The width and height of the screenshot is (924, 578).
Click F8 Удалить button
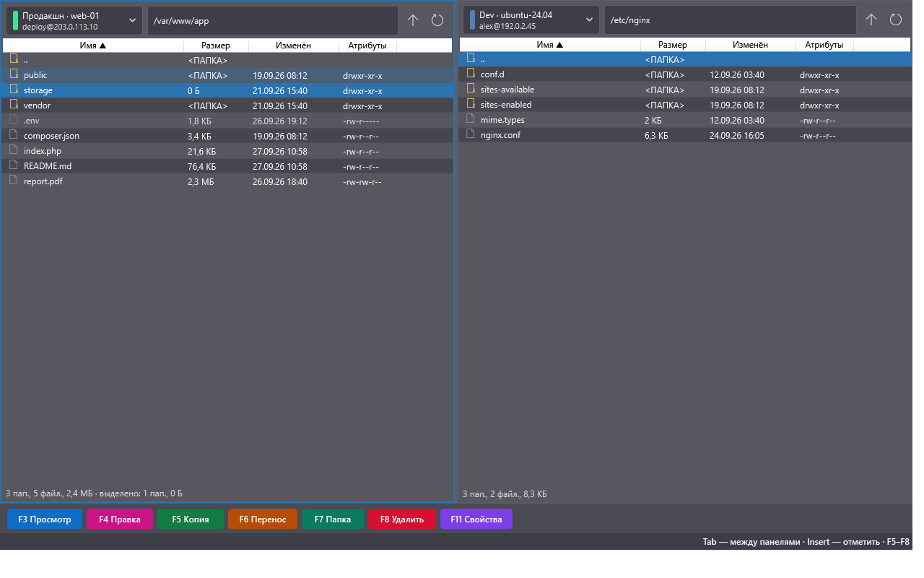click(402, 519)
